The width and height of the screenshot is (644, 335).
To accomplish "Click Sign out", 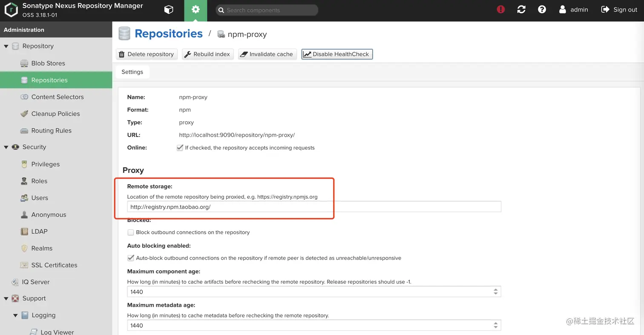I will pos(619,9).
